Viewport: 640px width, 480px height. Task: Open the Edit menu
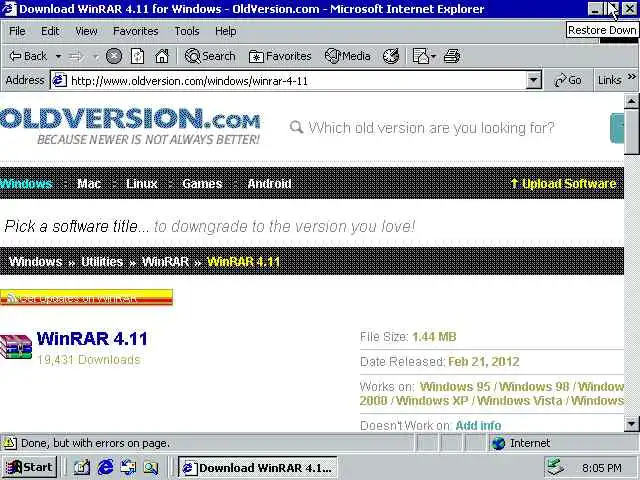click(50, 31)
